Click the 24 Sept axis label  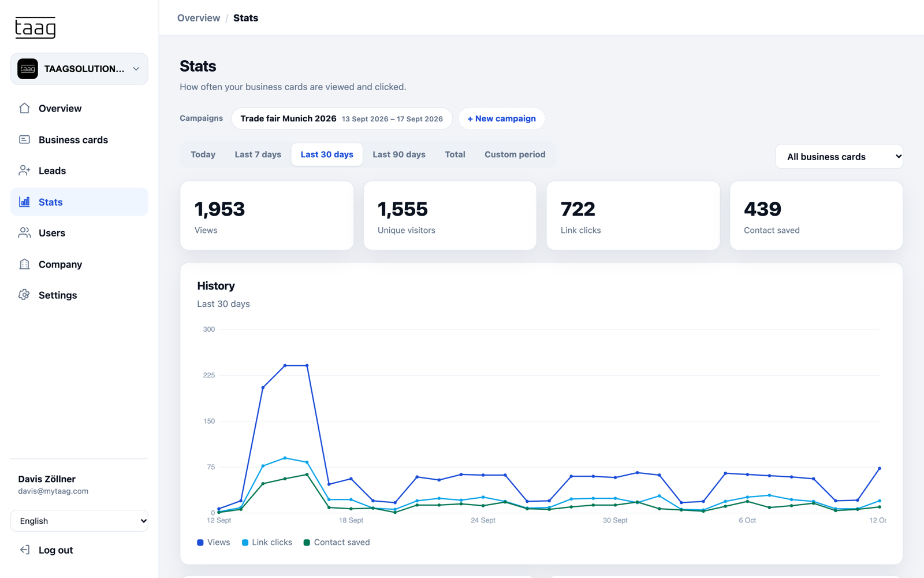click(483, 520)
